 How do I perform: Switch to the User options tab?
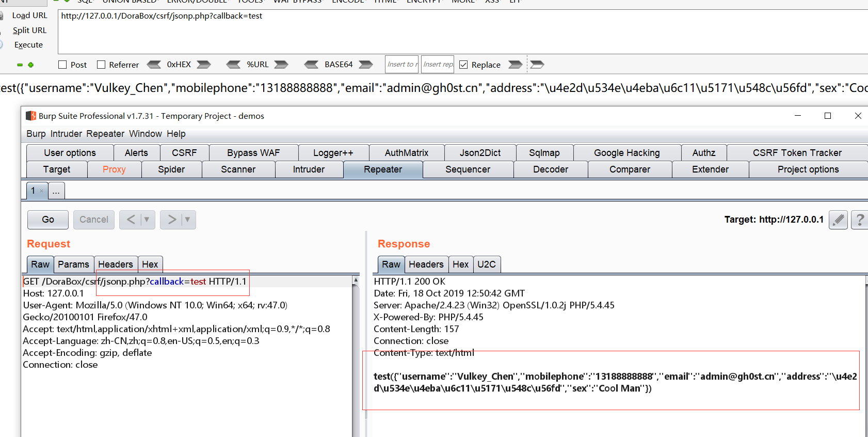(x=70, y=153)
